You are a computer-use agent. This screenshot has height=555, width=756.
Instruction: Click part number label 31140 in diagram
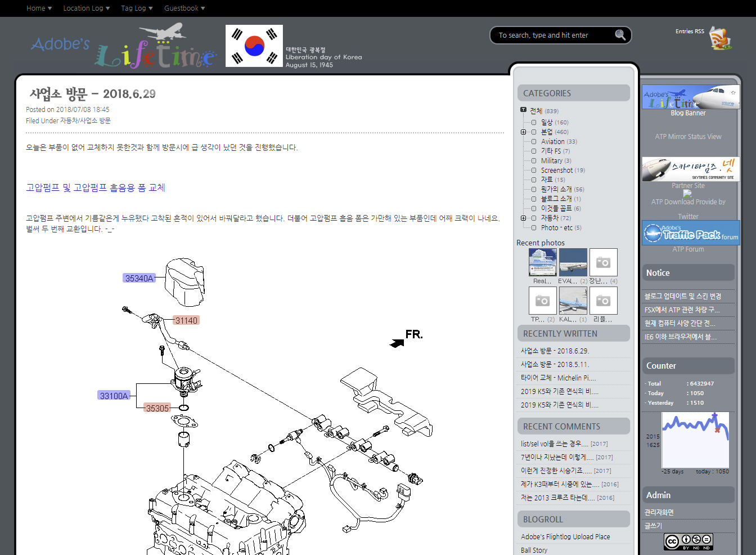[186, 320]
